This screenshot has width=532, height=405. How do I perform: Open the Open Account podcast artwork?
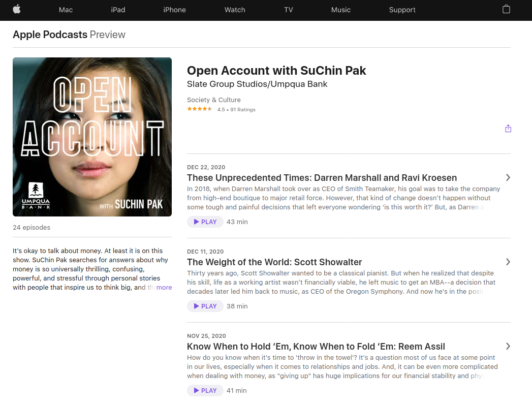(92, 137)
